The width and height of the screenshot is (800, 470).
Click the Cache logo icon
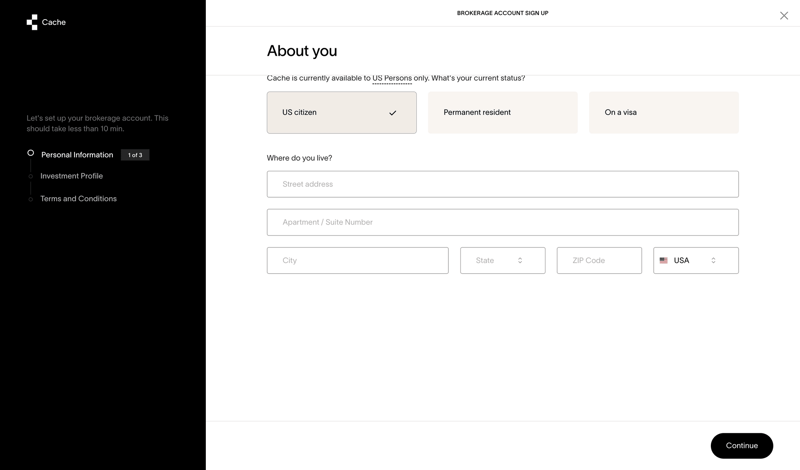(x=32, y=22)
